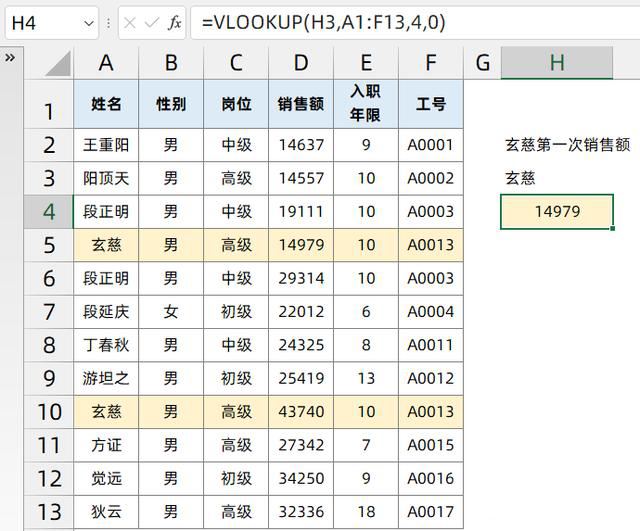Select row 10 header
640x531 pixels.
click(x=49, y=411)
